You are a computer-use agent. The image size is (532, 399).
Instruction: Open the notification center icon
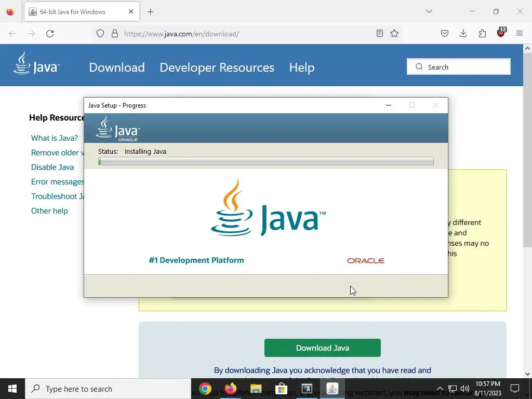(x=515, y=389)
